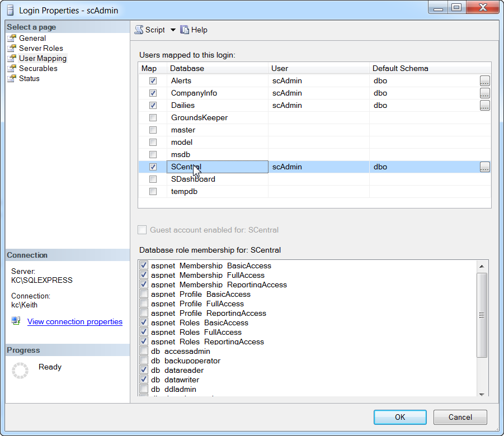This screenshot has height=436, width=504.
Task: Click the General page icon
Action: coord(12,38)
